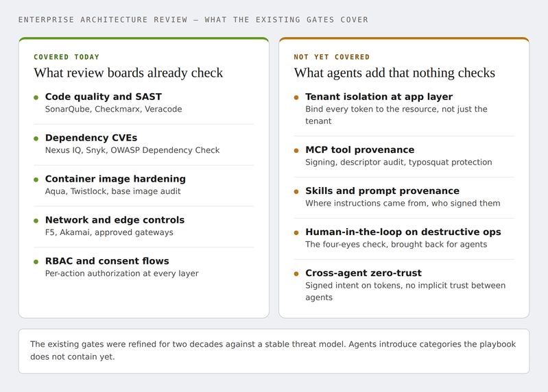The image size is (548, 392).
Task: Click the orange dot beside Human-in-the-loop item
Action: (296, 233)
